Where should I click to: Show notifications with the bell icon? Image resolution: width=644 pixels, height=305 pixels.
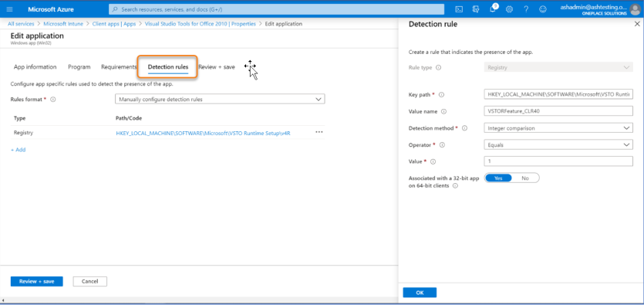[493, 9]
